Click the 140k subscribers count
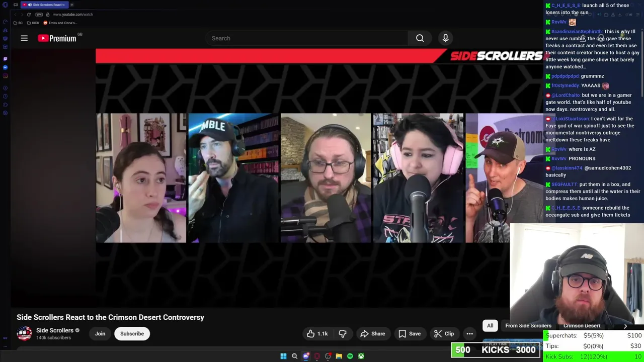 (53, 338)
